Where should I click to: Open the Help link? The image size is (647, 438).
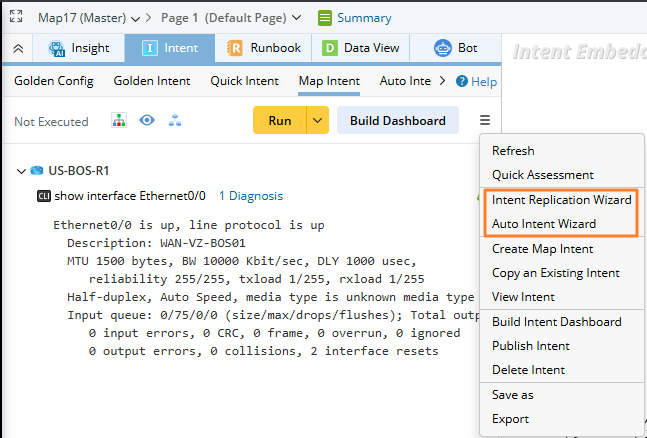(x=484, y=82)
